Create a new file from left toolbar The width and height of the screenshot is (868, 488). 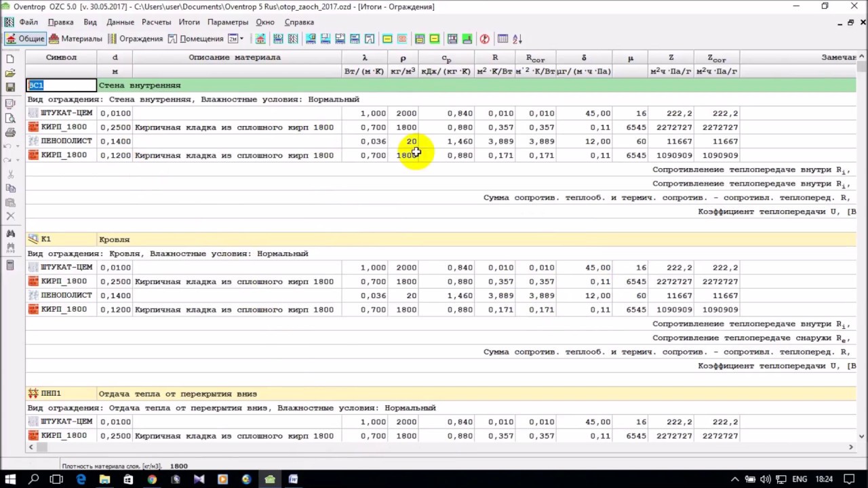coord(10,59)
